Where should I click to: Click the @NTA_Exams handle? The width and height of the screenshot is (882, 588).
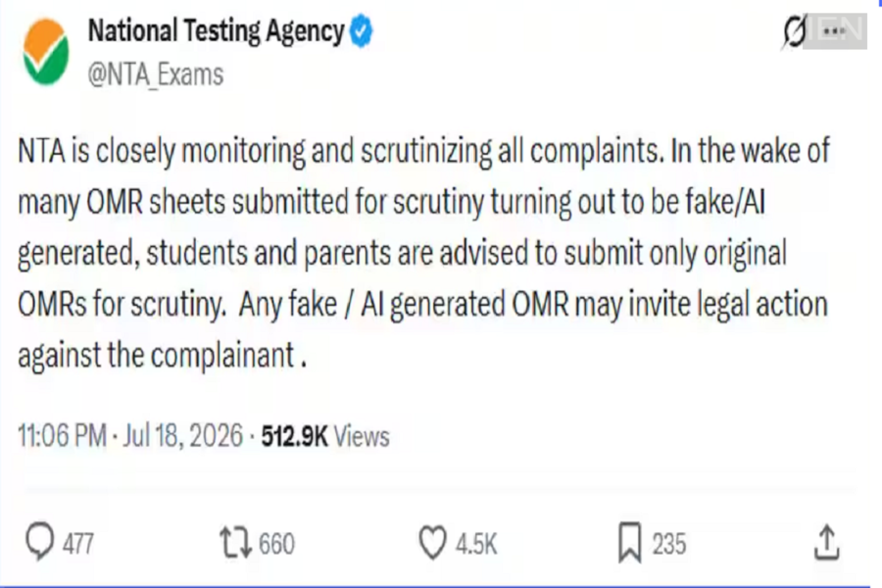click(156, 74)
